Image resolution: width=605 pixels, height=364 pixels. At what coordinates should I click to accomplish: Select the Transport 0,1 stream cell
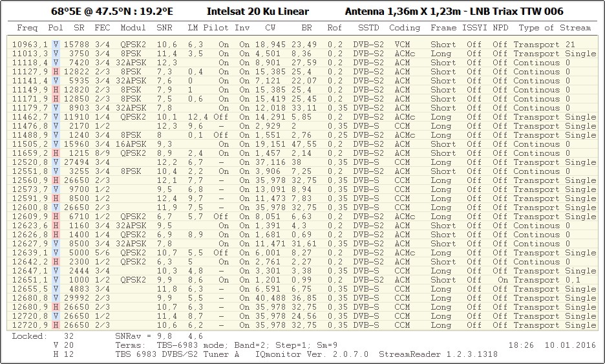547,280
